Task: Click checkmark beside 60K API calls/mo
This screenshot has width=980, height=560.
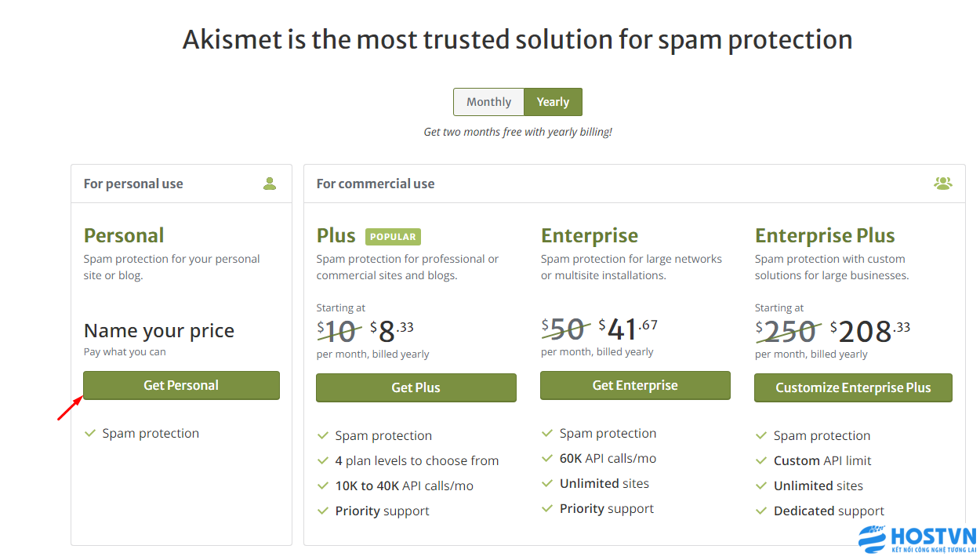Action: click(546, 458)
